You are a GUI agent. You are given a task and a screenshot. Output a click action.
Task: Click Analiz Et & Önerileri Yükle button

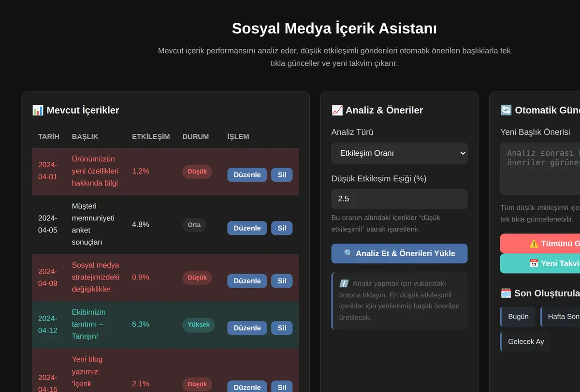pos(399,253)
